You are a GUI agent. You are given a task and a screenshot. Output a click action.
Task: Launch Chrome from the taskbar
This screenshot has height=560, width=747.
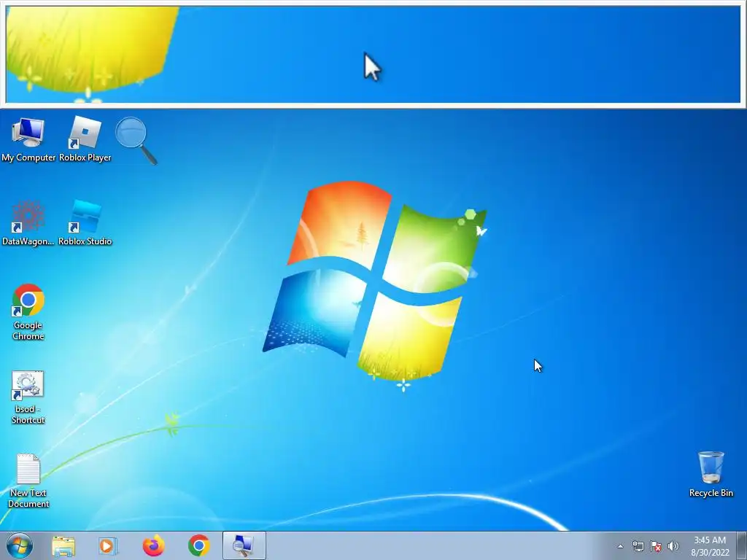(x=198, y=545)
